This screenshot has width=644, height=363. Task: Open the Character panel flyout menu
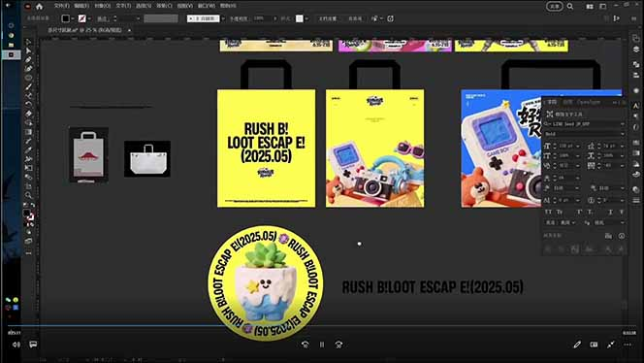point(624,102)
